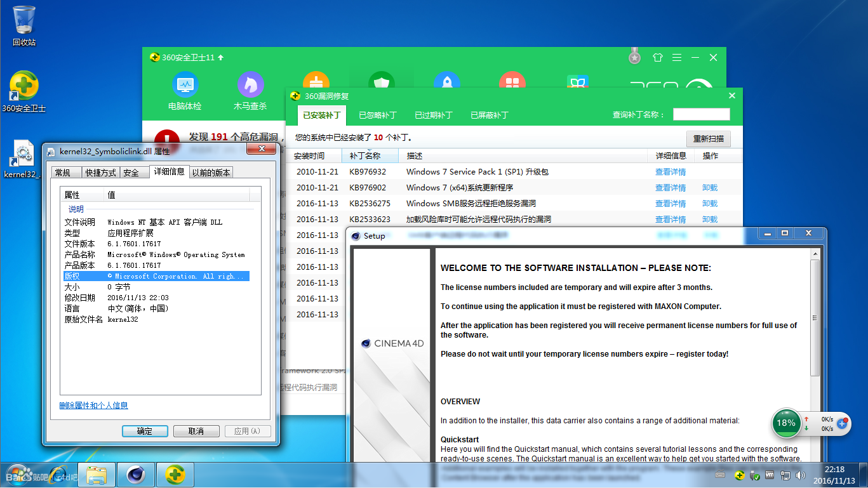Image resolution: width=868 pixels, height=488 pixels.
Task: Click the 18% memory accelerator ball
Action: [786, 423]
